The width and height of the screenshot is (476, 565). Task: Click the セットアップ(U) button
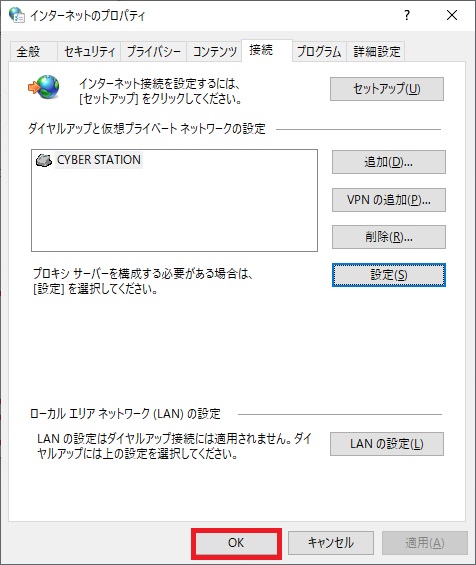pyautogui.click(x=387, y=89)
